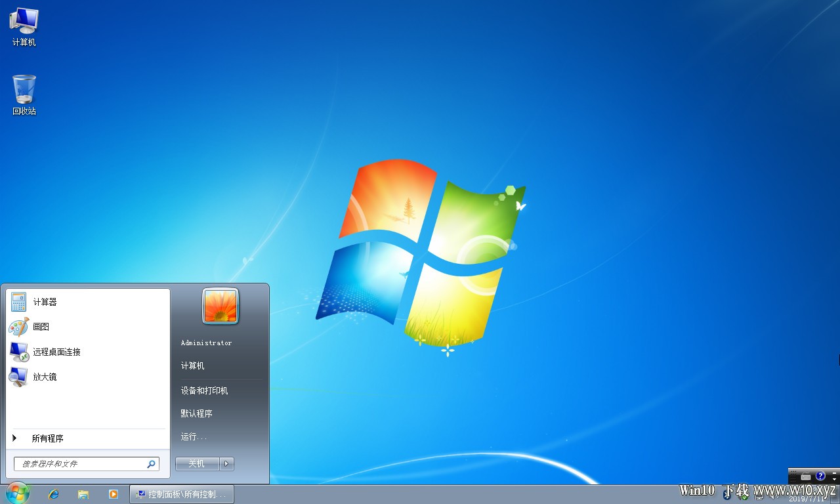This screenshot has width=840, height=504.
Task: Open language bar help question mark
Action: click(820, 476)
